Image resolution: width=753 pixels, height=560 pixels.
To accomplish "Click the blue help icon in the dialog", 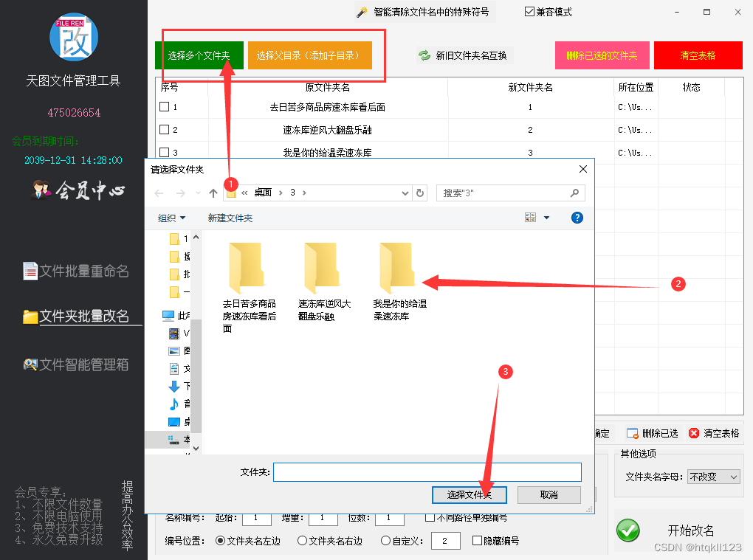I will (577, 217).
